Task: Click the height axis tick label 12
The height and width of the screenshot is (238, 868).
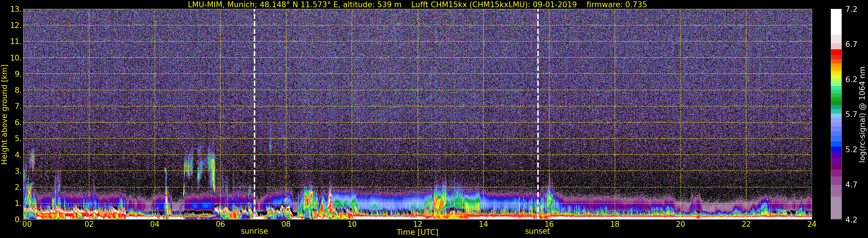Action: pyautogui.click(x=16, y=25)
